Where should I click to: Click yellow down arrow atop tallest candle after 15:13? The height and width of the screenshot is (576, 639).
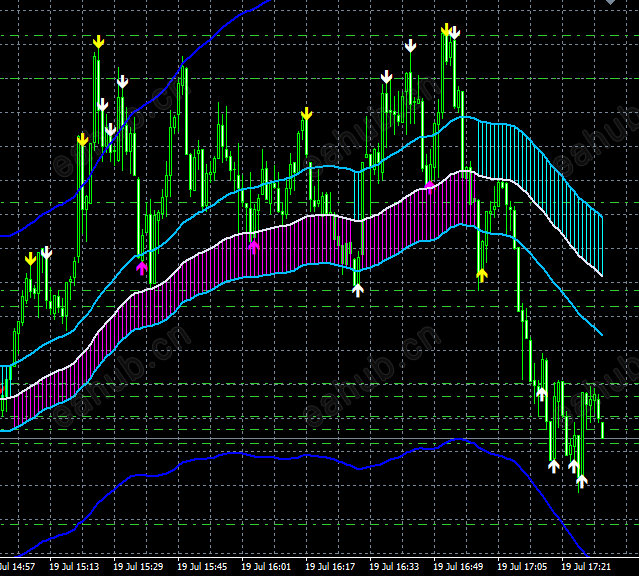coord(98,42)
